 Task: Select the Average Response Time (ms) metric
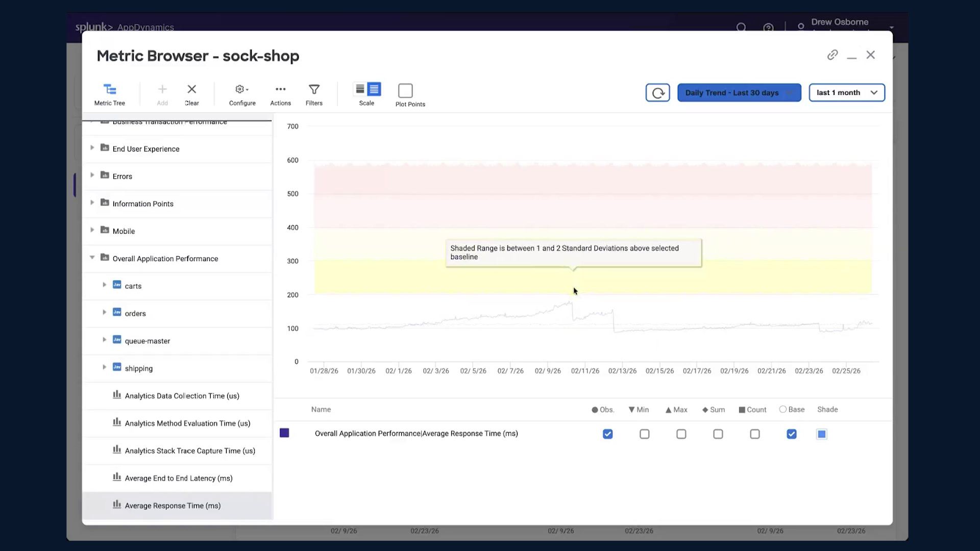(x=177, y=506)
